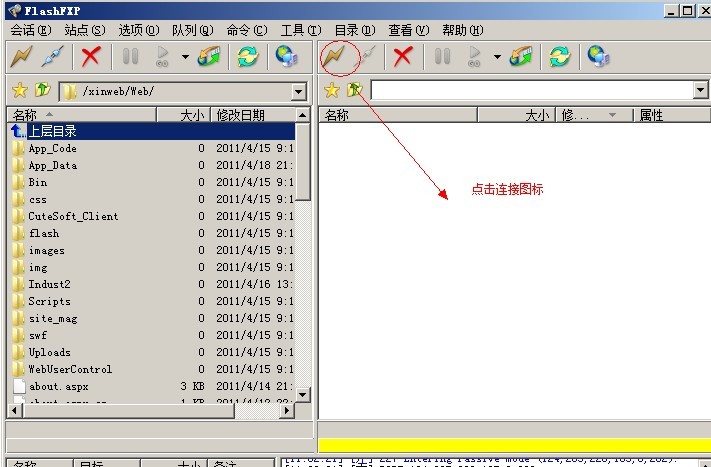Click the right pane globe computer icon
The image size is (711, 467).
click(599, 57)
